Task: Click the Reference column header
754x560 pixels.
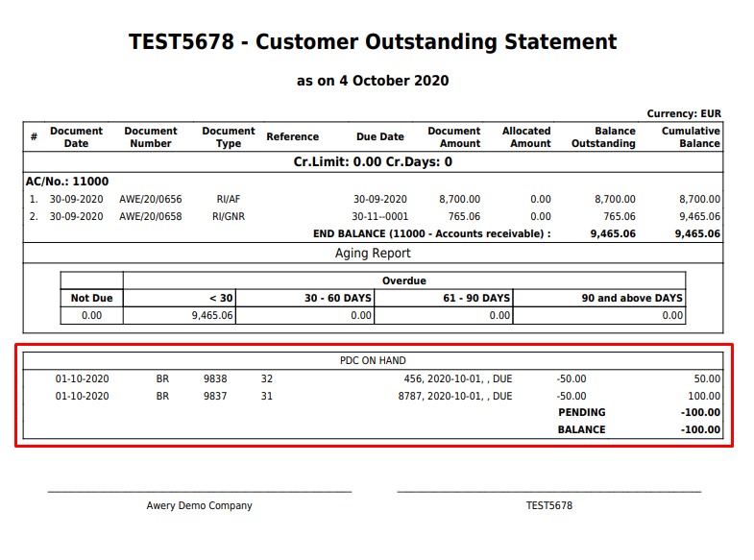Action: click(292, 136)
